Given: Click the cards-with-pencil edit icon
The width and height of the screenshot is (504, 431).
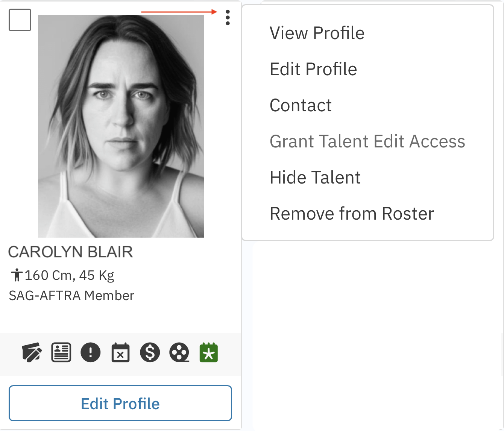Looking at the screenshot, I should tap(32, 352).
